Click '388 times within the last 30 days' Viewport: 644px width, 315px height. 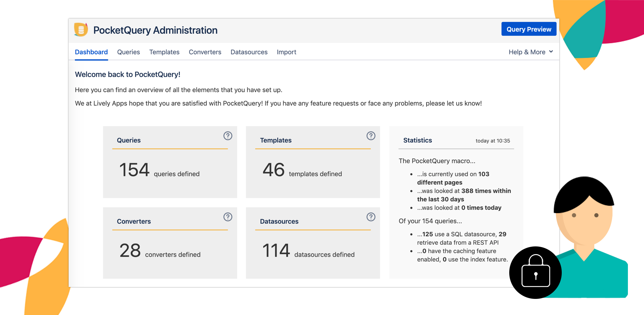tap(464, 195)
